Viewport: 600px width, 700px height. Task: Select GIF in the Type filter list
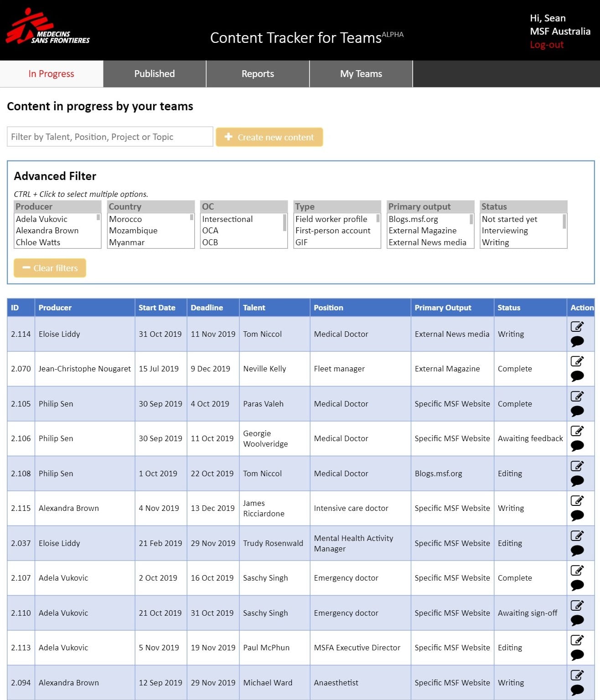pos(301,242)
